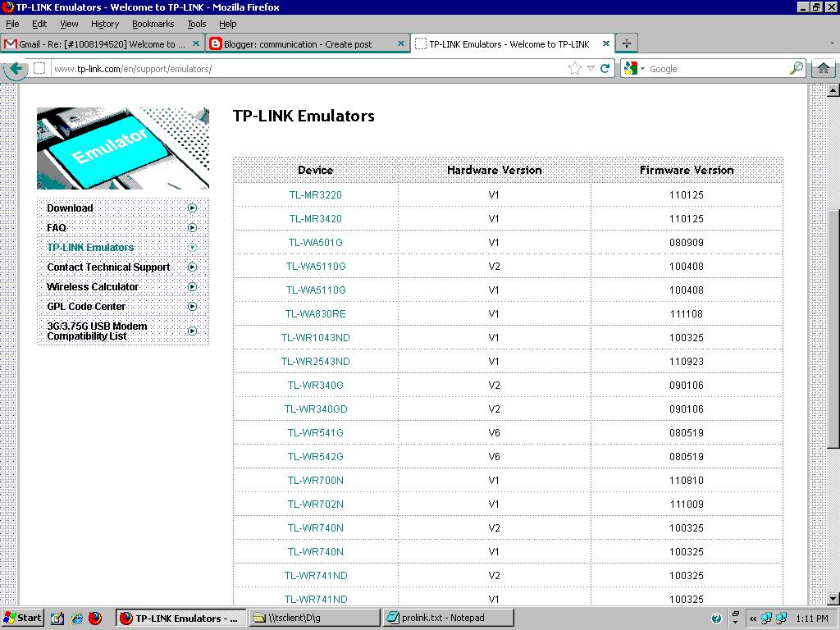
Task: Click the arrow icon beside Download
Action: pos(192,208)
